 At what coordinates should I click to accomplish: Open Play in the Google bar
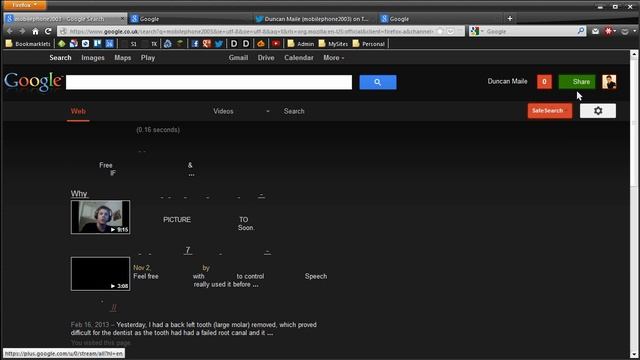(148, 58)
